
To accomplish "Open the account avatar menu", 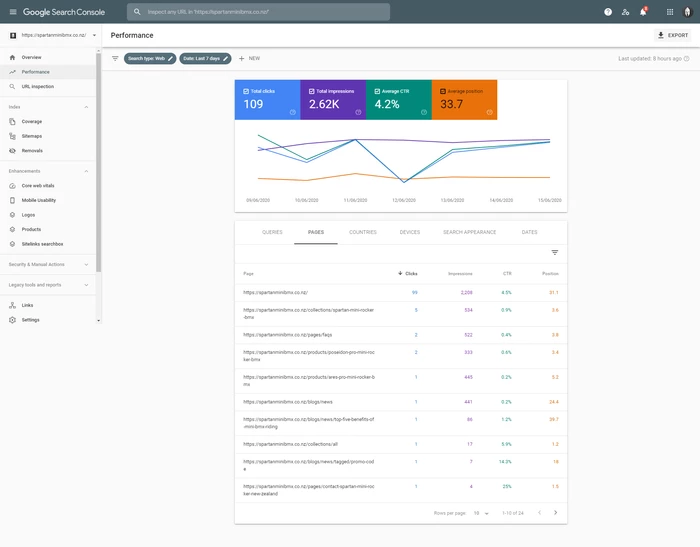I will point(688,12).
